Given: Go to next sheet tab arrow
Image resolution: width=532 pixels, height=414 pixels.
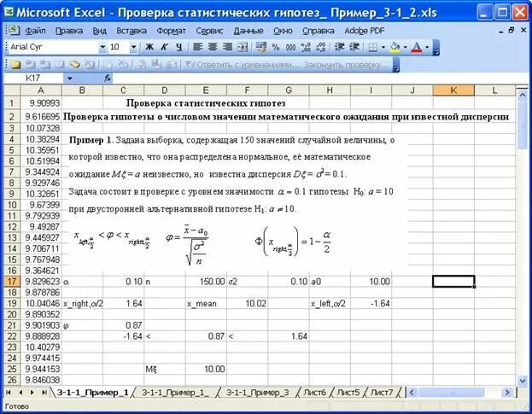Looking at the screenshot, I should [x=32, y=393].
